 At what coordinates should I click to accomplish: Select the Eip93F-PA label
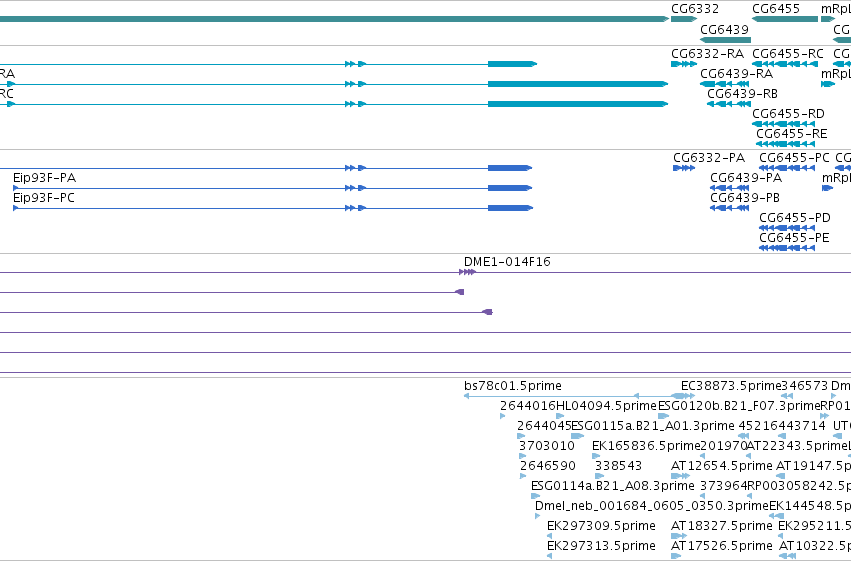(x=45, y=178)
